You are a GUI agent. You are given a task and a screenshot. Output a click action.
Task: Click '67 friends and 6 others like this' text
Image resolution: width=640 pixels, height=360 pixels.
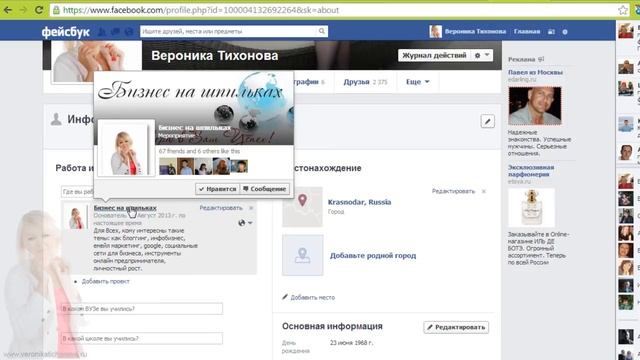tap(199, 151)
